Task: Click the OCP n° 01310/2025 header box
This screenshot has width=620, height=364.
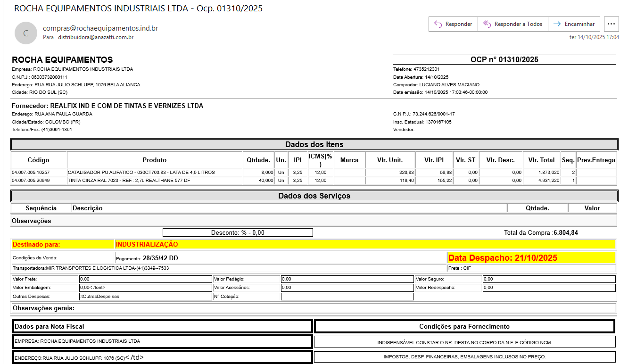Action: [x=504, y=60]
